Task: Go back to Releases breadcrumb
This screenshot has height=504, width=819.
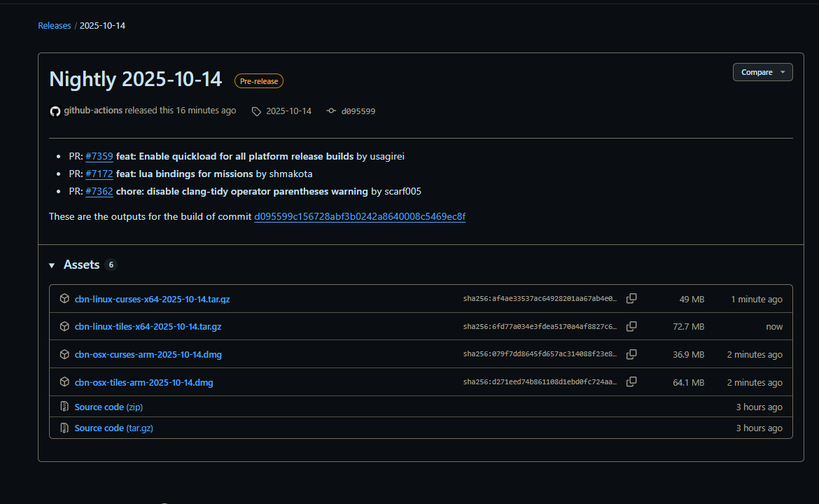Action: 55,26
